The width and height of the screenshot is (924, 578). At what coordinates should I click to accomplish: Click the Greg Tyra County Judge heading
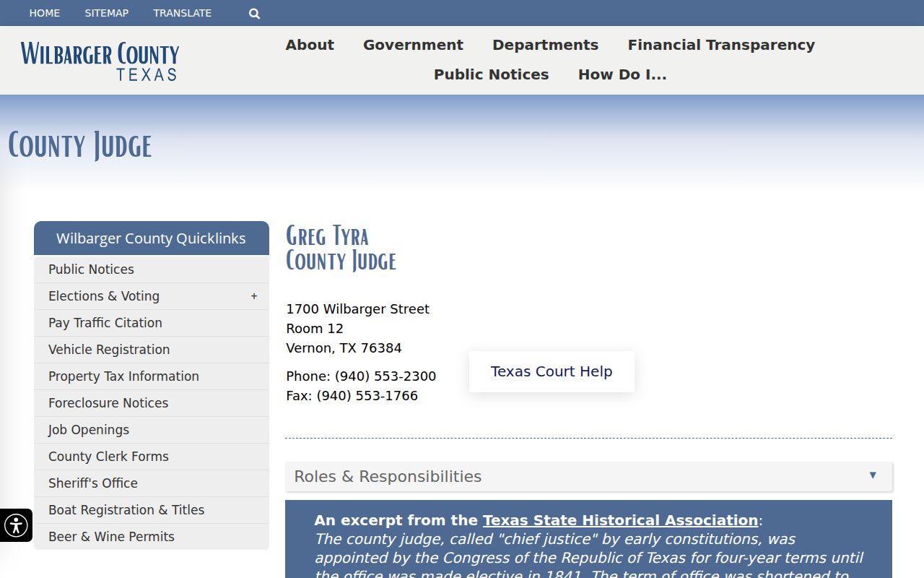click(341, 248)
